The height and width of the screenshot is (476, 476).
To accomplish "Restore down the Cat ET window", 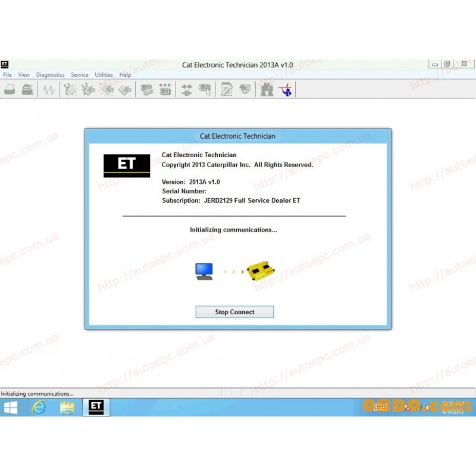I will click(447, 64).
